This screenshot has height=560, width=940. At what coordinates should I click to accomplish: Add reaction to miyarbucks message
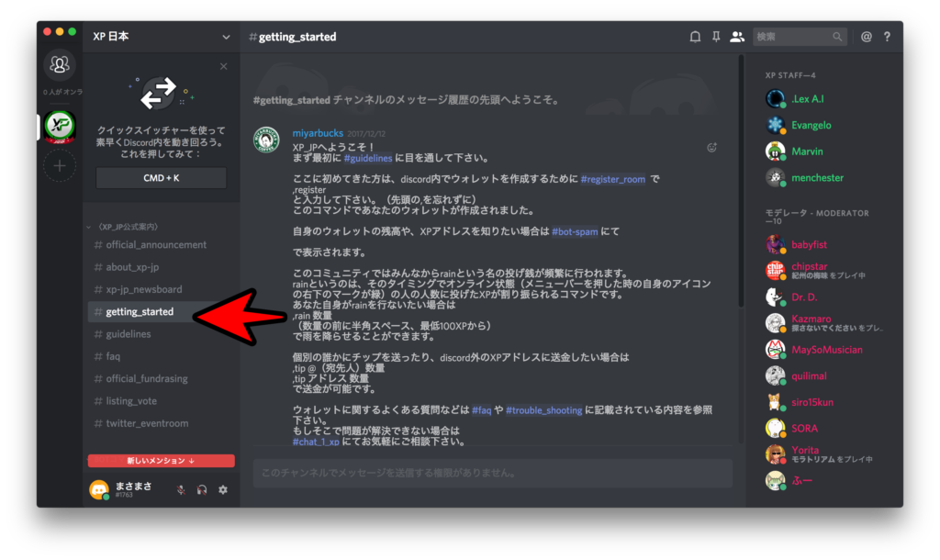coord(711,148)
